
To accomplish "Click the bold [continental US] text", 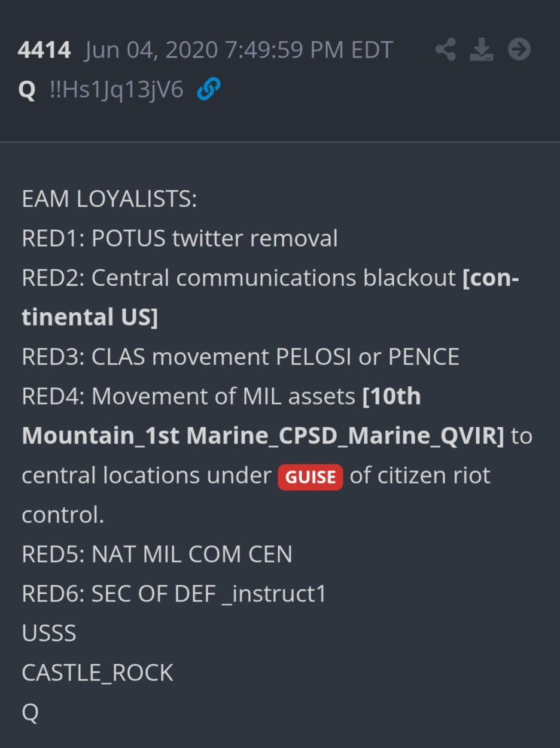I will click(90, 317).
